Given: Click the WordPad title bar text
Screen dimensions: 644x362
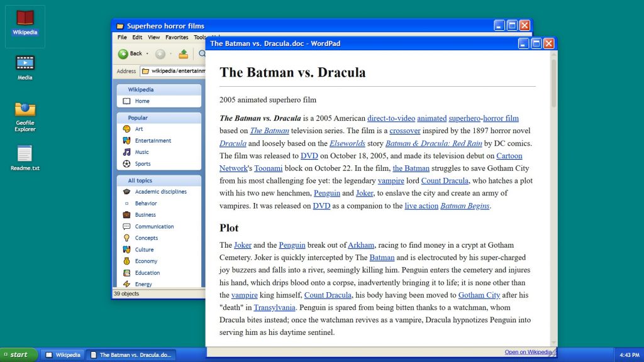Looking at the screenshot, I should pyautogui.click(x=275, y=43).
